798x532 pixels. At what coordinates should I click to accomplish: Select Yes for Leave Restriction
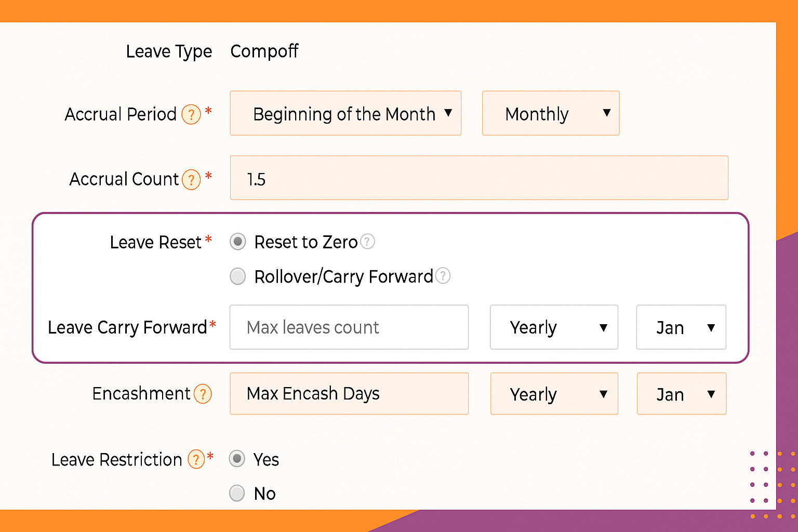[237, 459]
